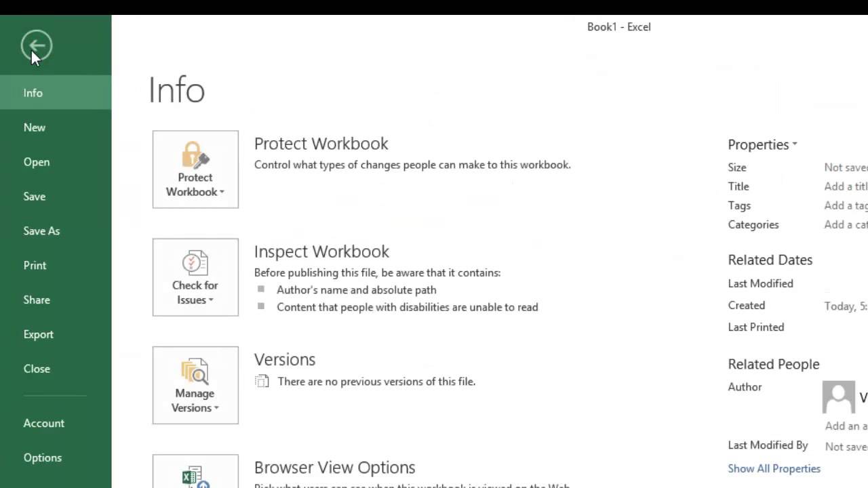Choose Save As in the sidebar

coord(41,231)
